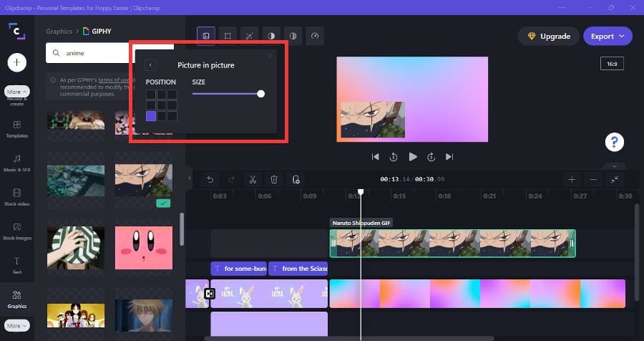Select the GIPHY breadcrumb item
Viewport: 644px width, 341px height.
pos(97,32)
